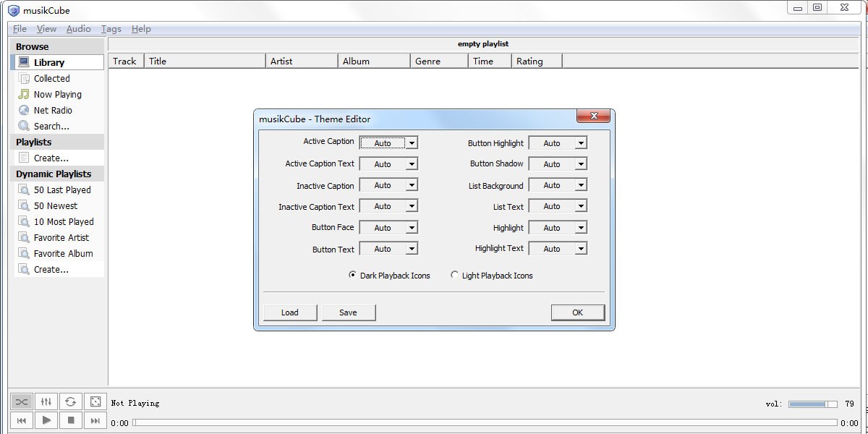
Task: Adjust the volume slider
Action: [812, 404]
